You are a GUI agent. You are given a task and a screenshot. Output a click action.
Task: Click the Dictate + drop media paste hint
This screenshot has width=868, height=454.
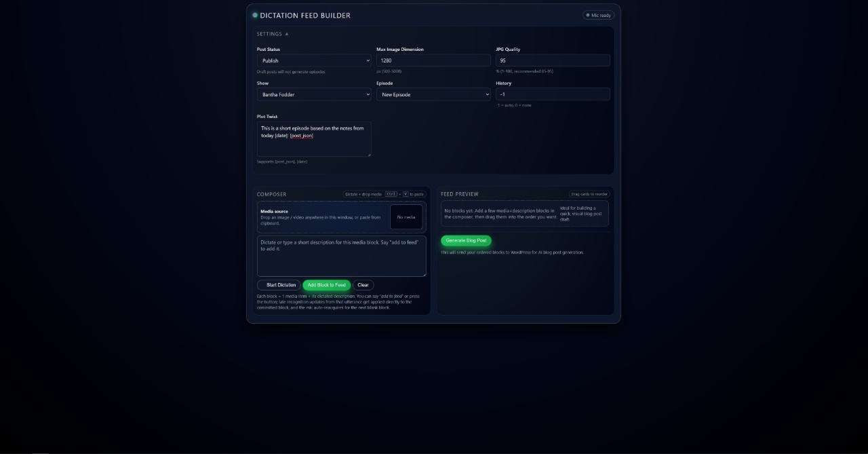[x=384, y=194]
